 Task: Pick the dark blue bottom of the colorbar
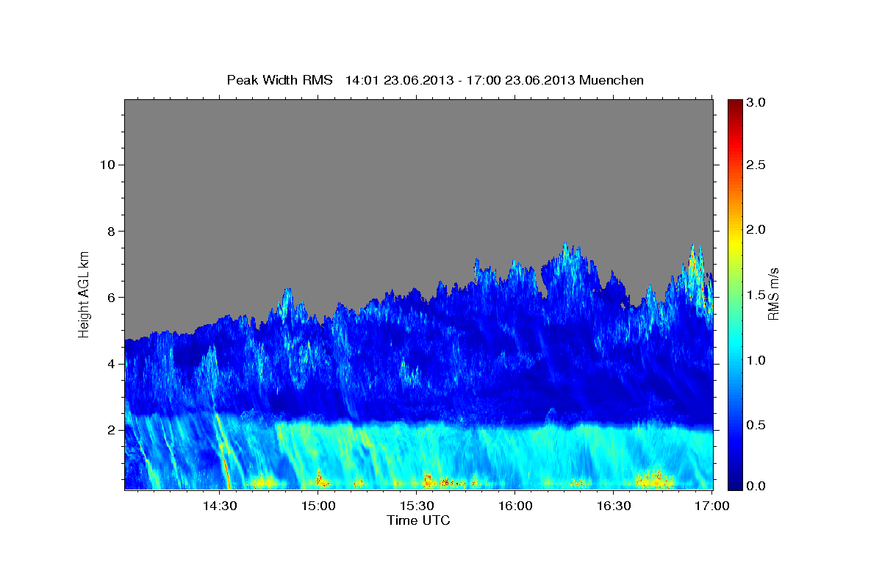click(734, 484)
